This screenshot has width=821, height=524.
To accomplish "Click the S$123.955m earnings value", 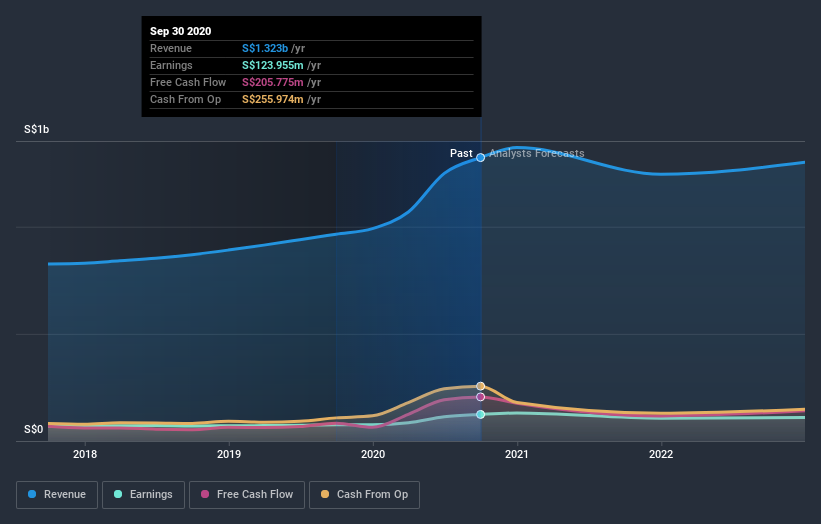I will point(273,65).
